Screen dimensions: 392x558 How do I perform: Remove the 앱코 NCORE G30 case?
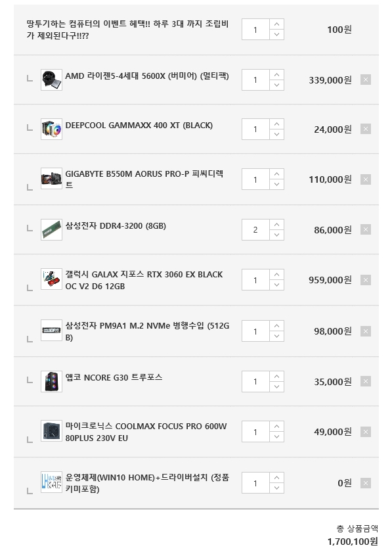(366, 381)
